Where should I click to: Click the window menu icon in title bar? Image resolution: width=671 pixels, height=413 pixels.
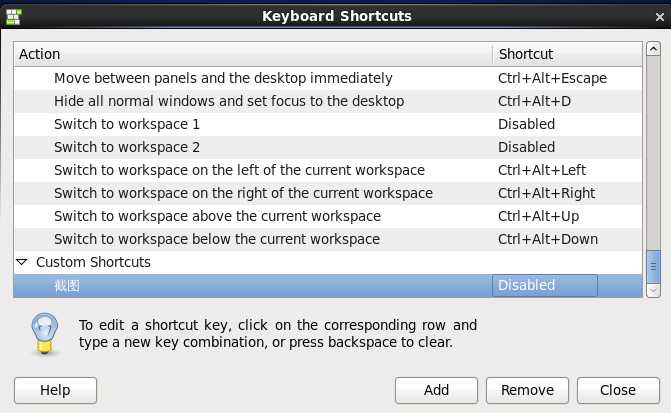15,15
